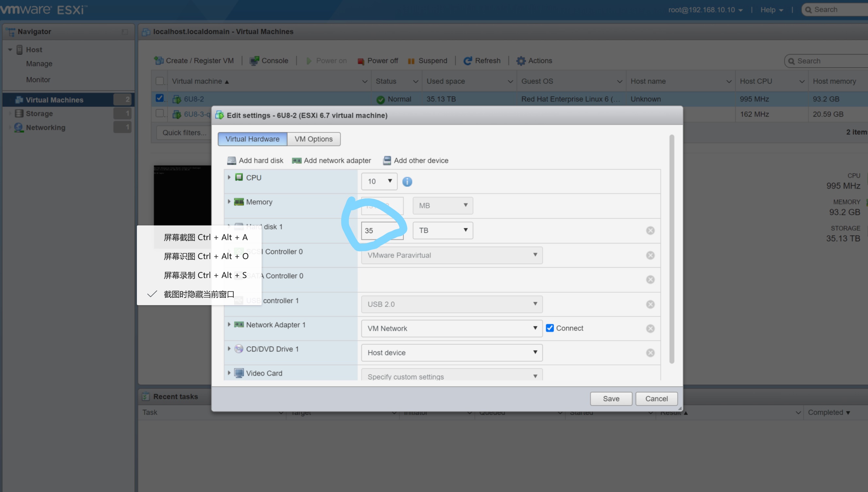Open the Actions gear menu
This screenshot has width=868, height=492.
pyautogui.click(x=534, y=60)
